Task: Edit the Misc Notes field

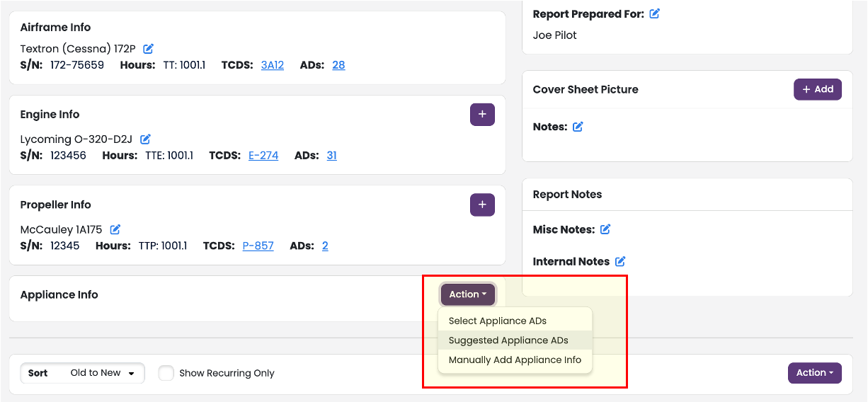Action: 605,229
